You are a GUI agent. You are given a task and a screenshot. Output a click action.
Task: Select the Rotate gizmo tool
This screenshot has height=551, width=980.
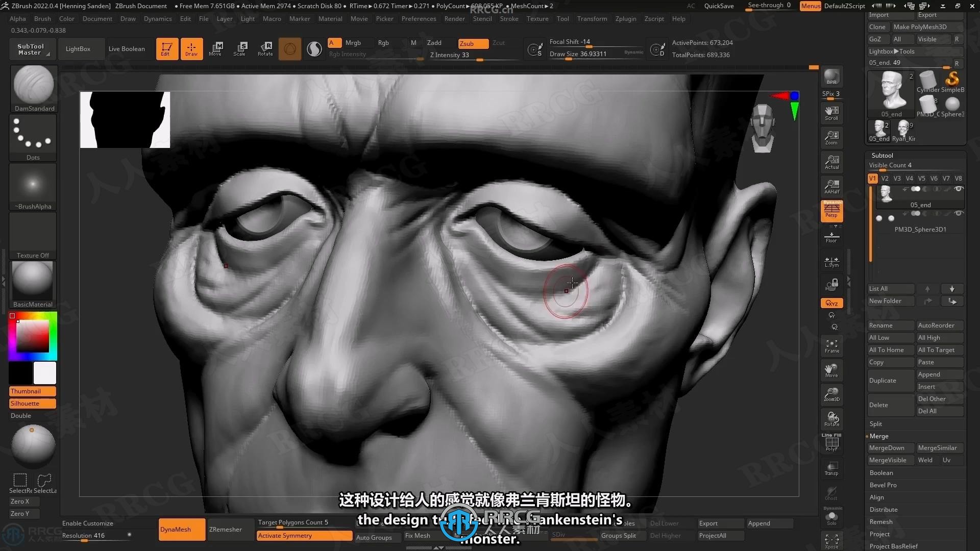coord(265,49)
